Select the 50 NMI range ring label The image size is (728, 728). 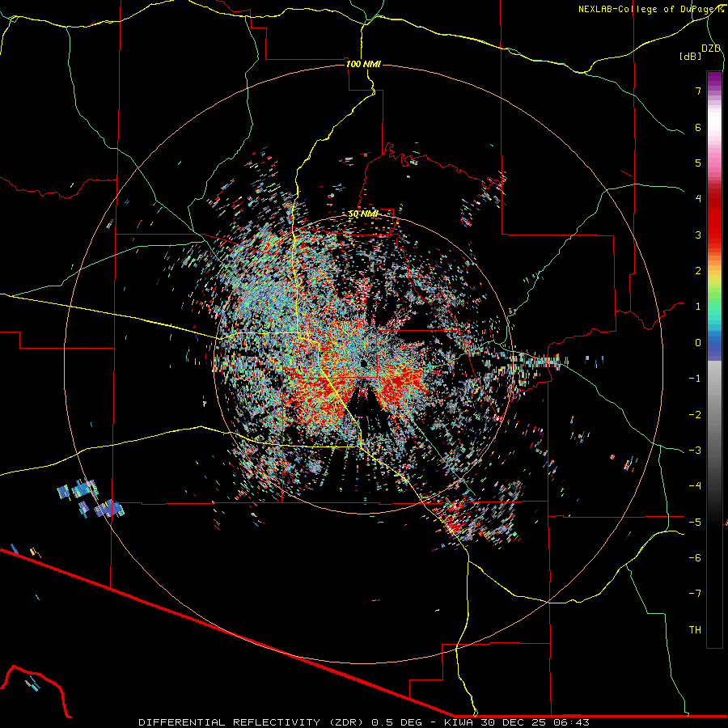click(x=363, y=214)
